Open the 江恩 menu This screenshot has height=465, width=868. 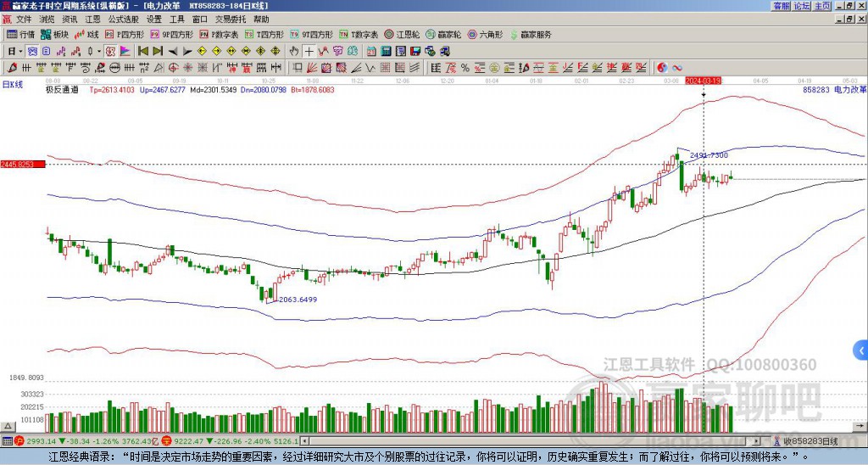[x=92, y=20]
